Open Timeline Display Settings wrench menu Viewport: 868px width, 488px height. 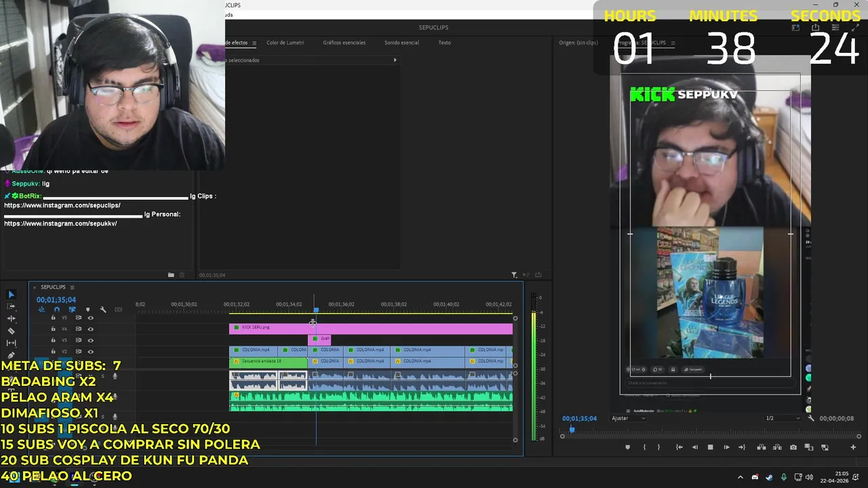coord(103,310)
